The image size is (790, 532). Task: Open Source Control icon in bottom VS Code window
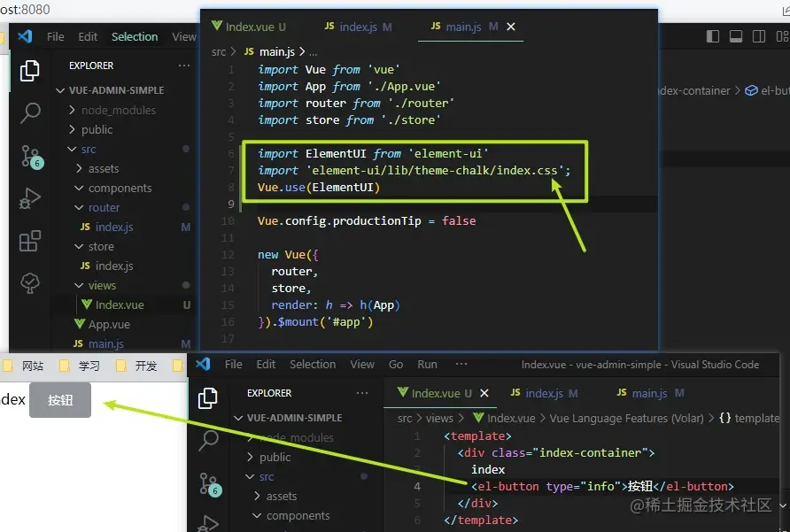coord(210,484)
